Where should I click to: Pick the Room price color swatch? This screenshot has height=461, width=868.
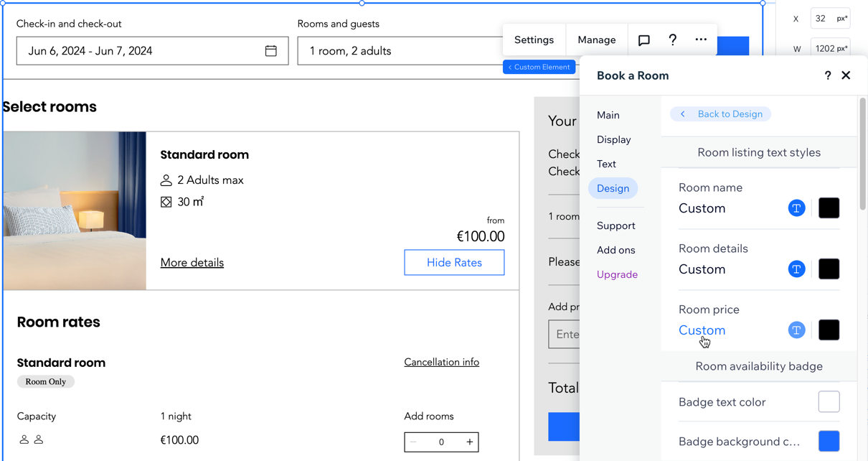tap(829, 330)
